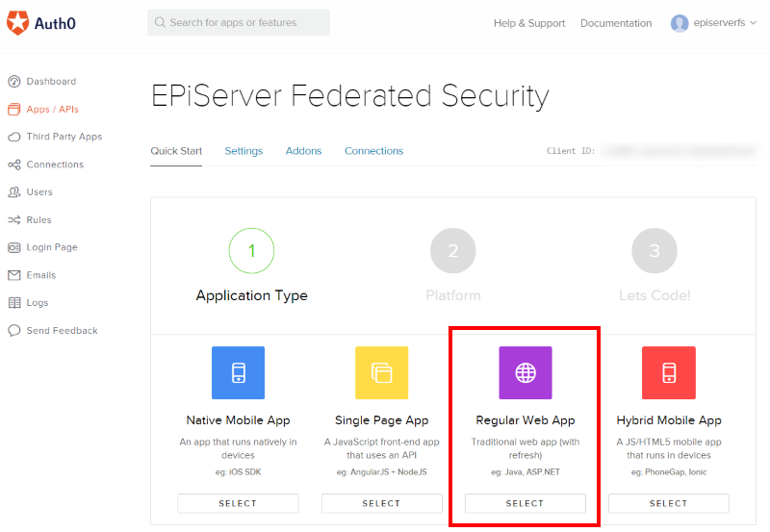Click the 'eg: PhoneGap, Ionic' text
This screenshot has width=770, height=532.
(669, 472)
